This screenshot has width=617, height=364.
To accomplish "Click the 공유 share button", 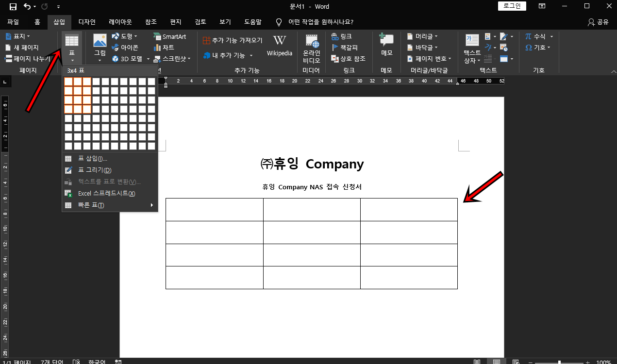I will [x=598, y=22].
